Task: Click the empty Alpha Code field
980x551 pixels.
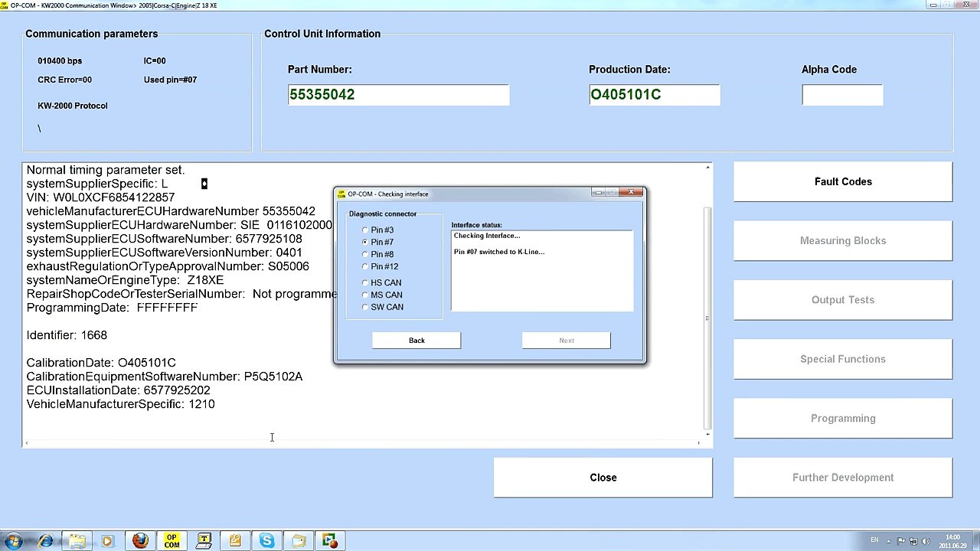Action: (x=842, y=95)
